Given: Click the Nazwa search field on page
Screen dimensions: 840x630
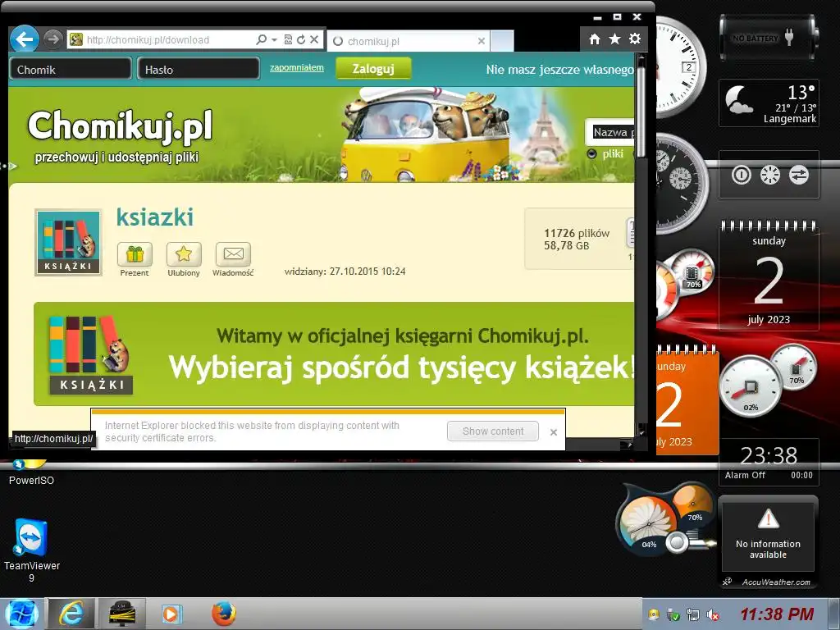Looking at the screenshot, I should pyautogui.click(x=612, y=132).
